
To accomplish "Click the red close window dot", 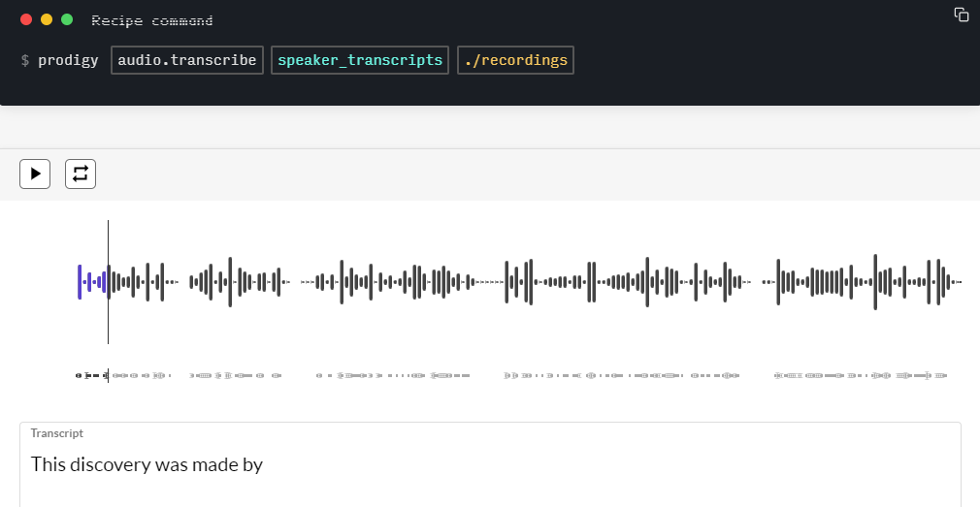I will (x=26, y=19).
